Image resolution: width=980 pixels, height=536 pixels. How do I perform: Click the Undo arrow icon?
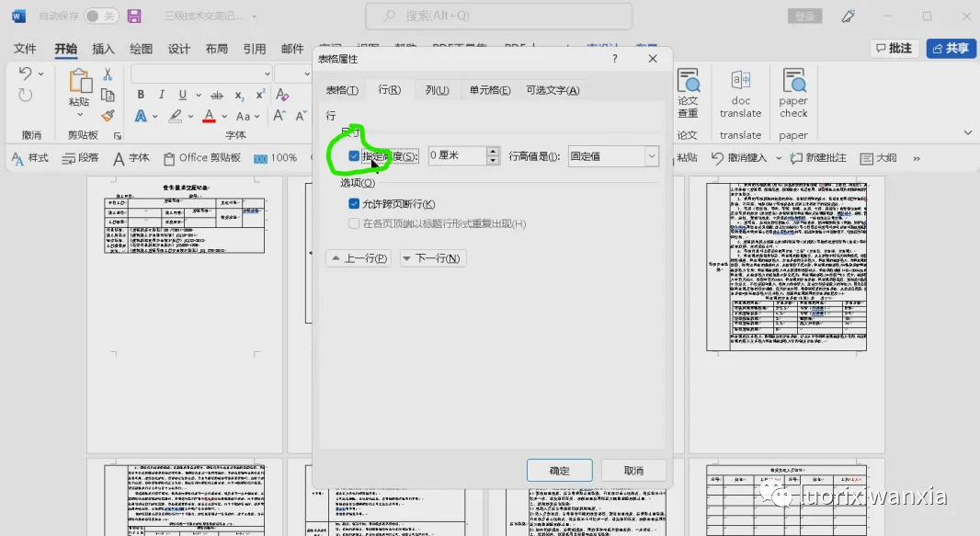pyautogui.click(x=25, y=74)
